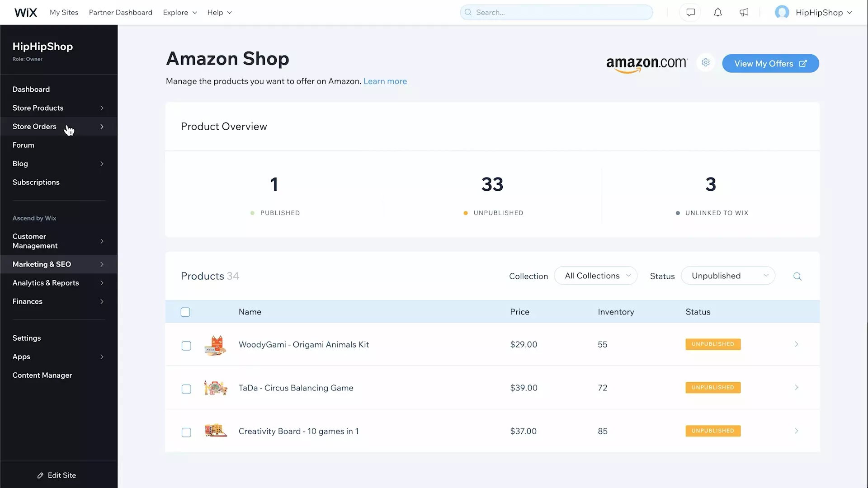Click the TaDa Circus product thumbnail
868x488 pixels.
tap(216, 388)
